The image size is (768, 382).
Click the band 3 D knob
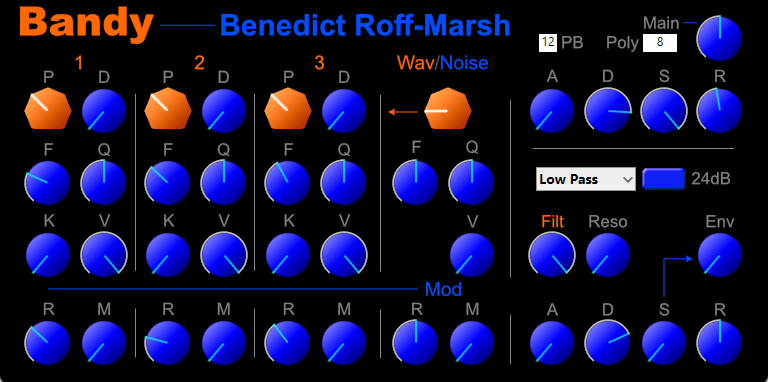coord(344,111)
